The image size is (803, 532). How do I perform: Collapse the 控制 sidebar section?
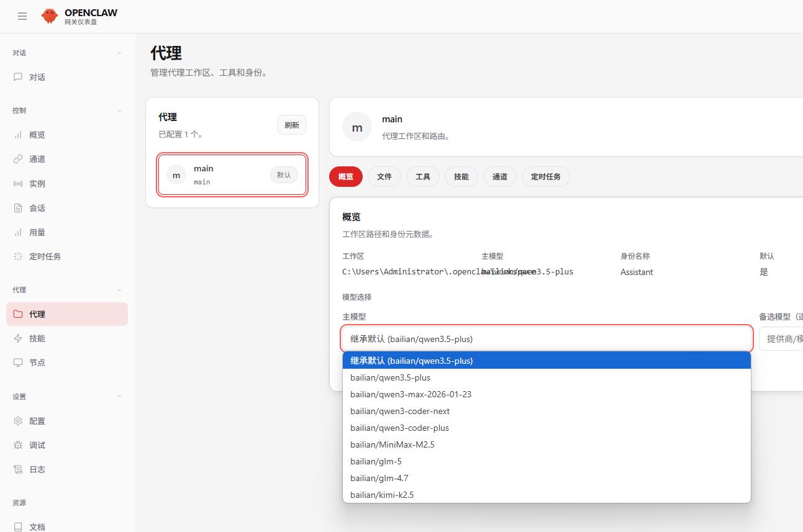click(119, 110)
